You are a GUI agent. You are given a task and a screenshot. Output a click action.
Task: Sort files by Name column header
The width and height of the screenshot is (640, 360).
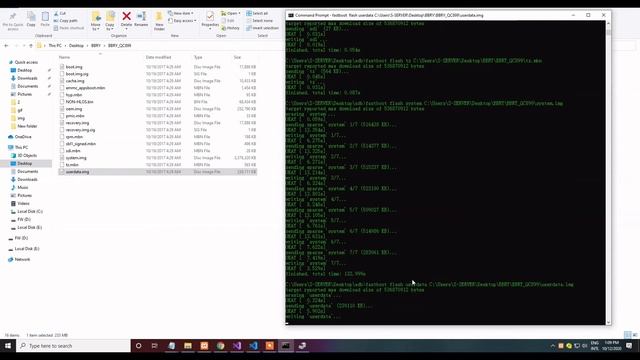pos(64,58)
